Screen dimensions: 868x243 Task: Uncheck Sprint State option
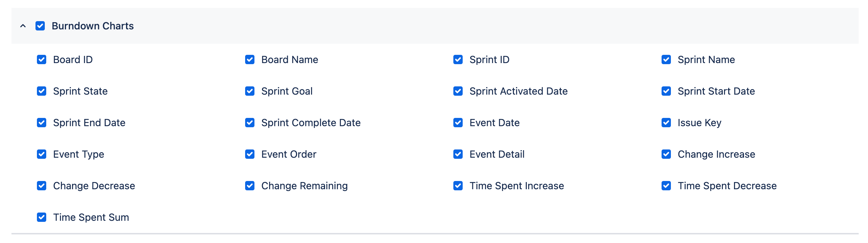click(42, 91)
